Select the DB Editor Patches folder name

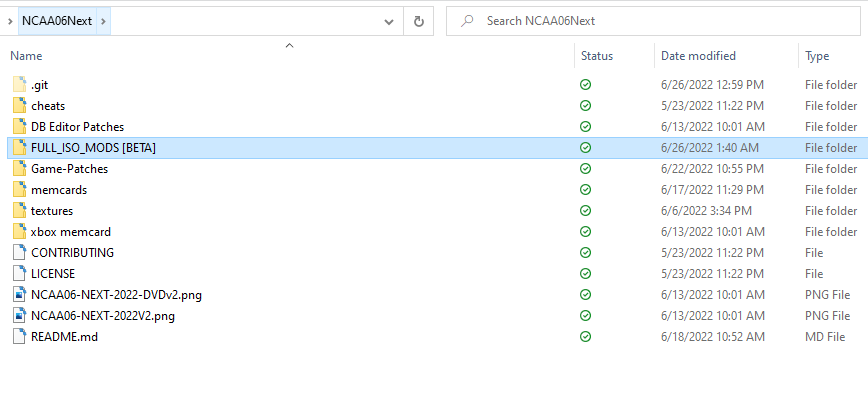pyautogui.click(x=78, y=127)
